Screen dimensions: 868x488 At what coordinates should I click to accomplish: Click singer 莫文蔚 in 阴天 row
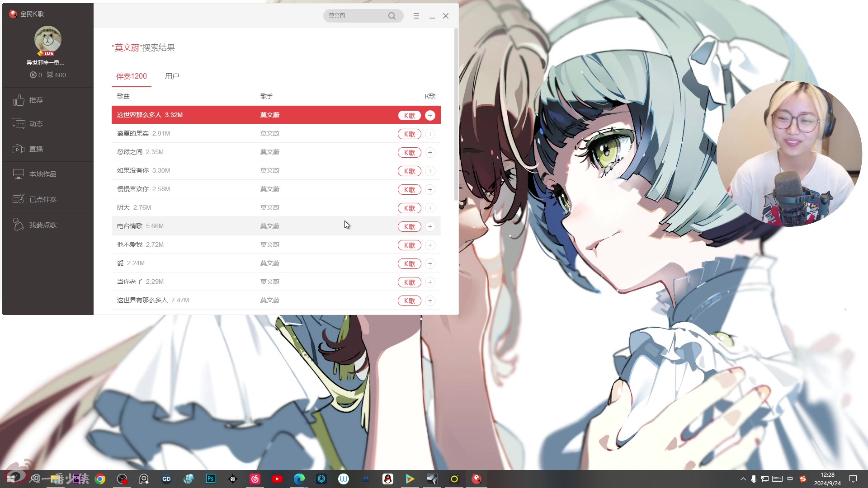[x=270, y=207]
